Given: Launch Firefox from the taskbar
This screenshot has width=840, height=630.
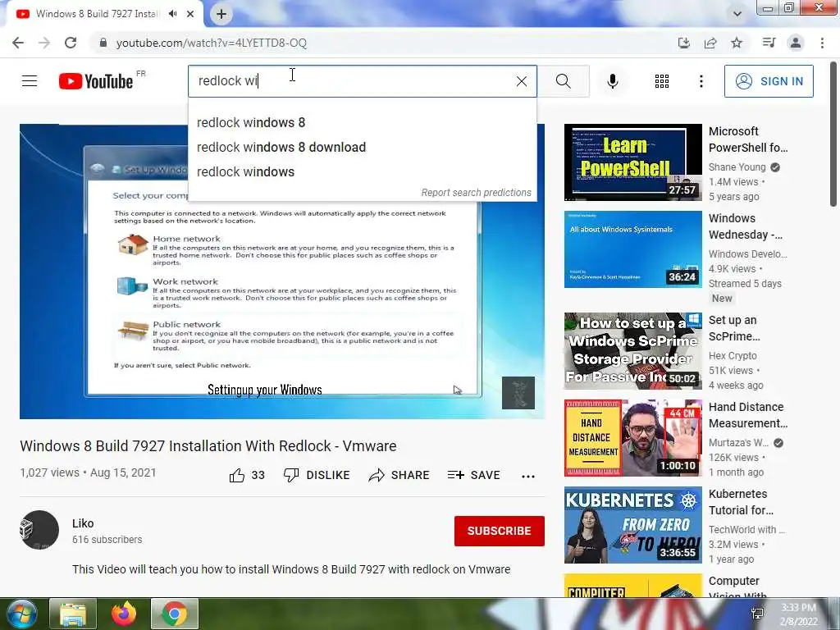Looking at the screenshot, I should click(x=124, y=614).
